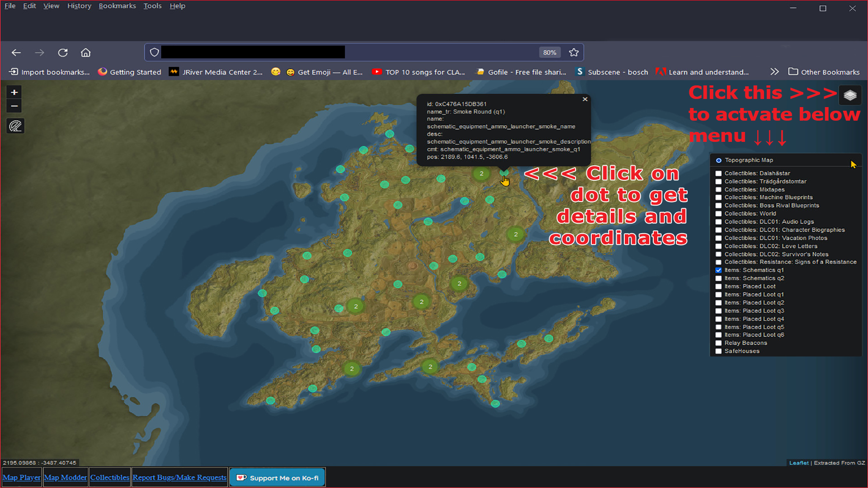
Task: Open the History menu
Action: pyautogui.click(x=79, y=6)
